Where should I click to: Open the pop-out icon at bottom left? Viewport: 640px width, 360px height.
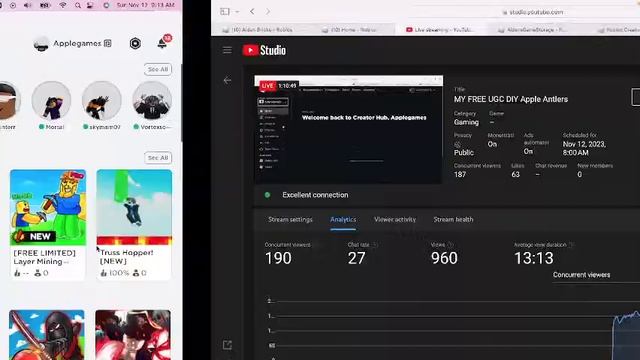point(227,345)
